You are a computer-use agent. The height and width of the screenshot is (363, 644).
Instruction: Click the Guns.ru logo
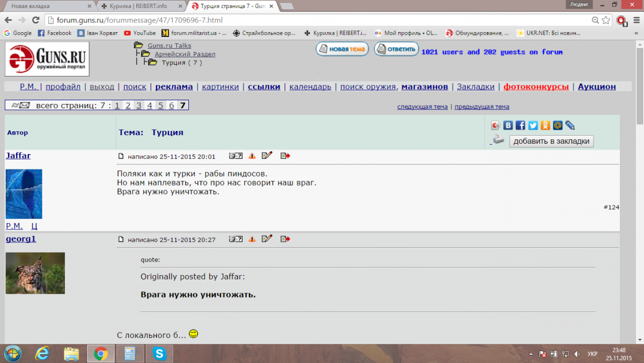coord(47,59)
